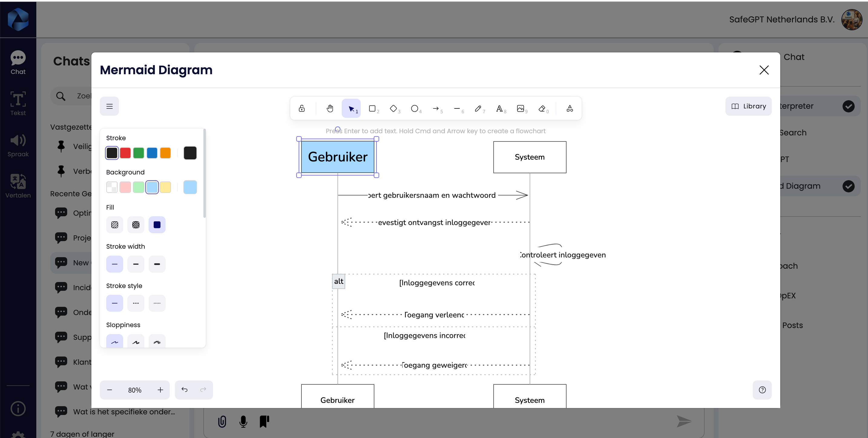Open the user profile avatar
Screen dimensions: 868x438
(x=851, y=20)
